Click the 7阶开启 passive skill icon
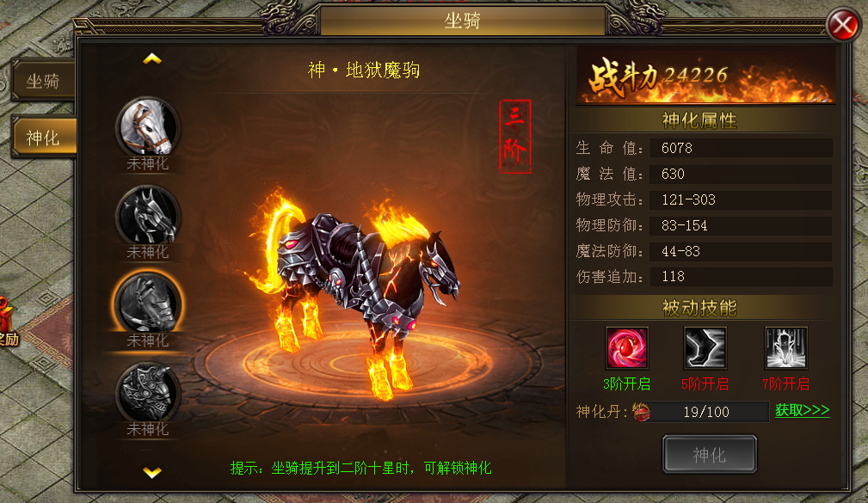The width and height of the screenshot is (868, 503). (x=785, y=348)
